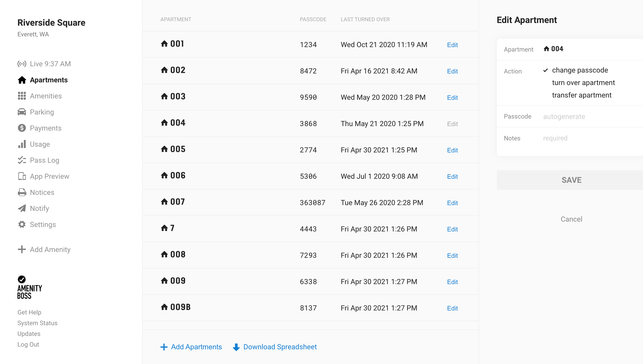Viewport: 643px width, 364px height.
Task: Click the Settings gear icon
Action: point(22,225)
